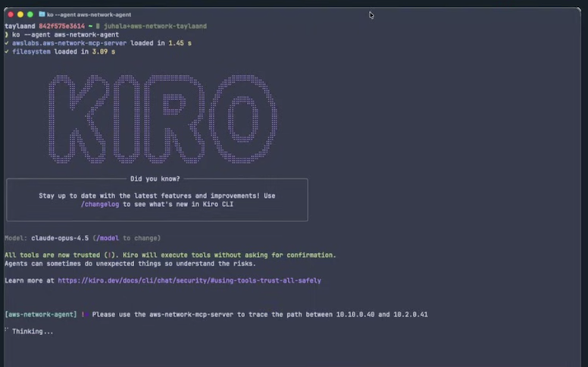Click the '842f575e3614' host identifier
The image size is (588, 367).
[x=62, y=26]
